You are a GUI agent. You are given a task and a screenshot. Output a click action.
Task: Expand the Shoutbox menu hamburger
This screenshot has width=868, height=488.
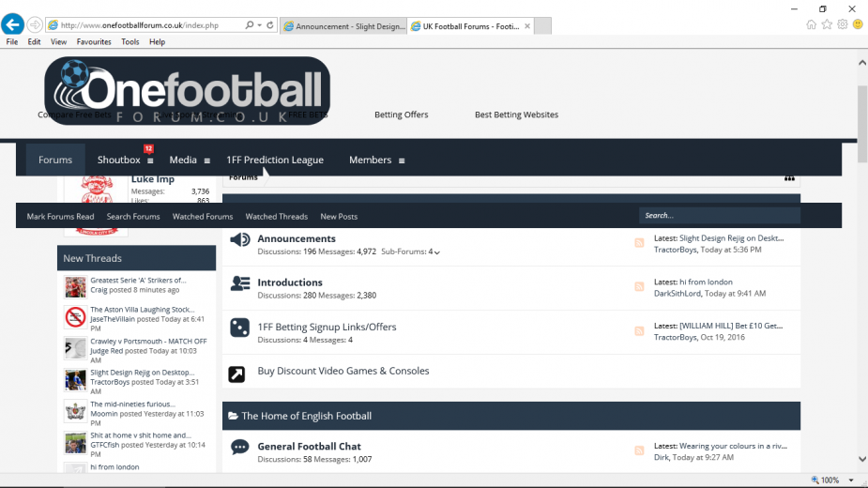click(150, 160)
